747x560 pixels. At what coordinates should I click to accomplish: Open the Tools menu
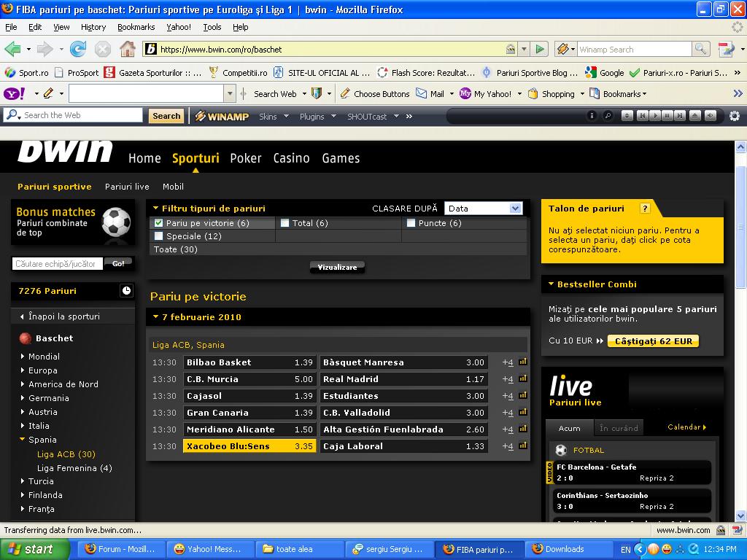click(212, 27)
